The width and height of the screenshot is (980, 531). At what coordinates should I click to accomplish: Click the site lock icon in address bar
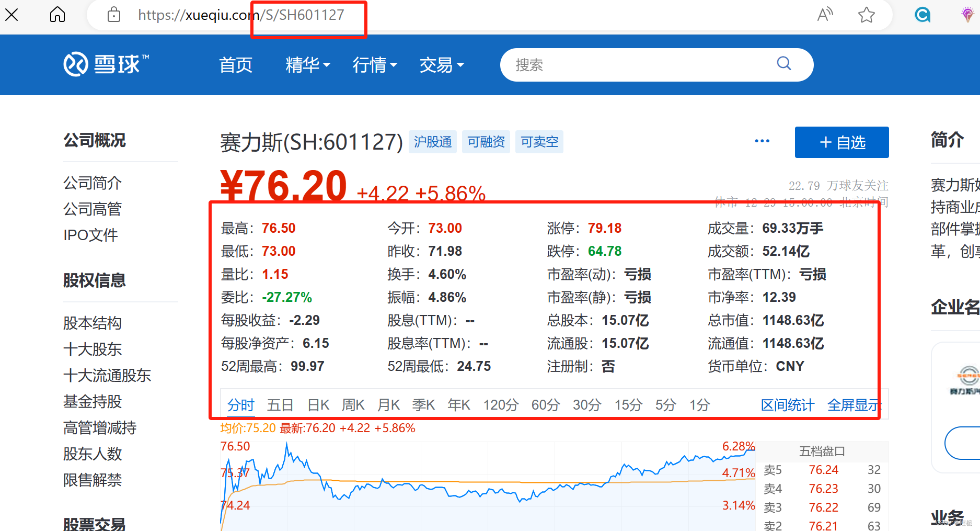tap(114, 15)
